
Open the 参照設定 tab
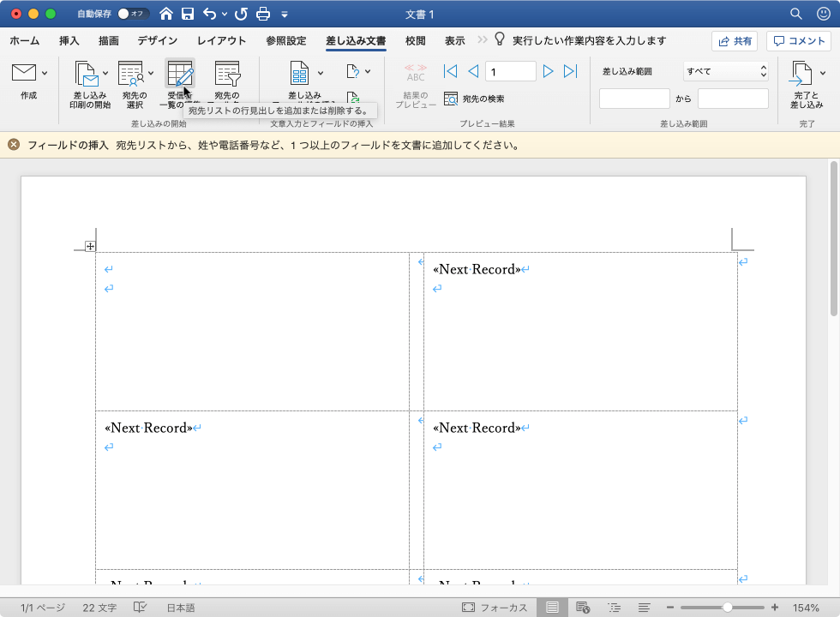click(286, 41)
